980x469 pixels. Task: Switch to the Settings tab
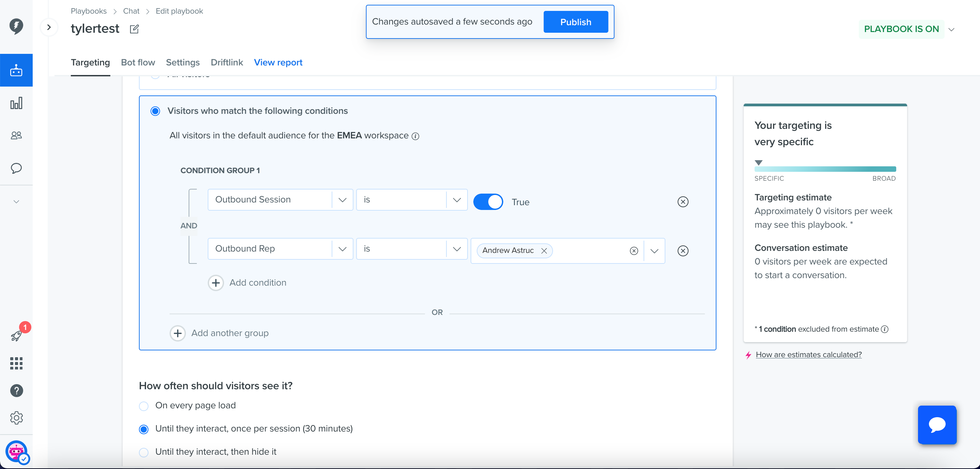pyautogui.click(x=183, y=62)
